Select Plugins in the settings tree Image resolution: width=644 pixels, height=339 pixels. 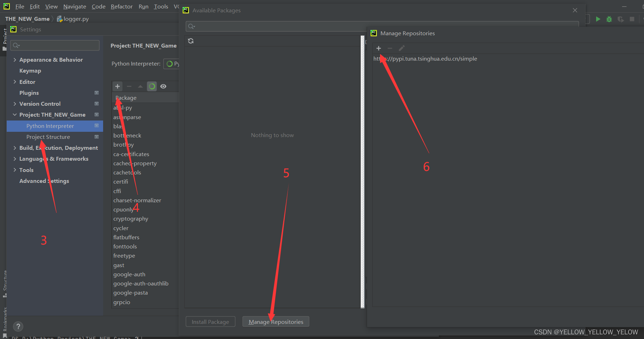(29, 93)
